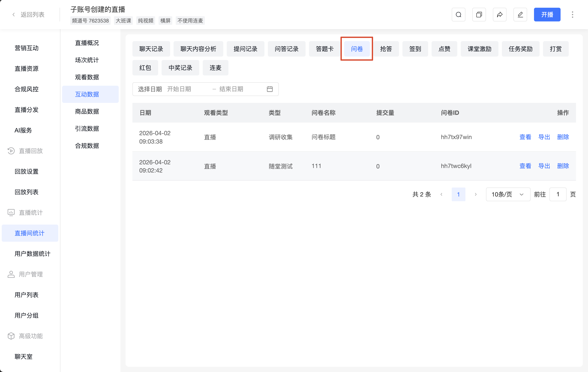Switch to the 中奖记录 tab

(x=180, y=68)
